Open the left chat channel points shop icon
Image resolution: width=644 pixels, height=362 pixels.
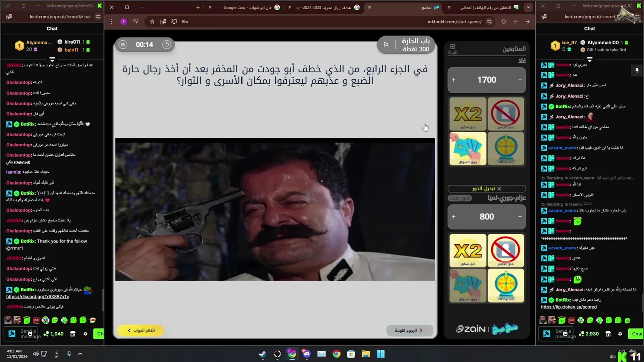pos(72,334)
